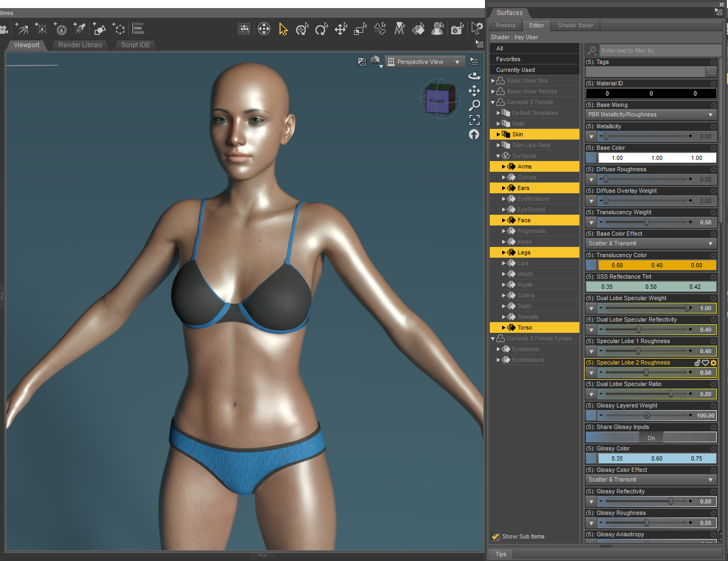
Task: Show All properties filter
Action: tap(534, 48)
